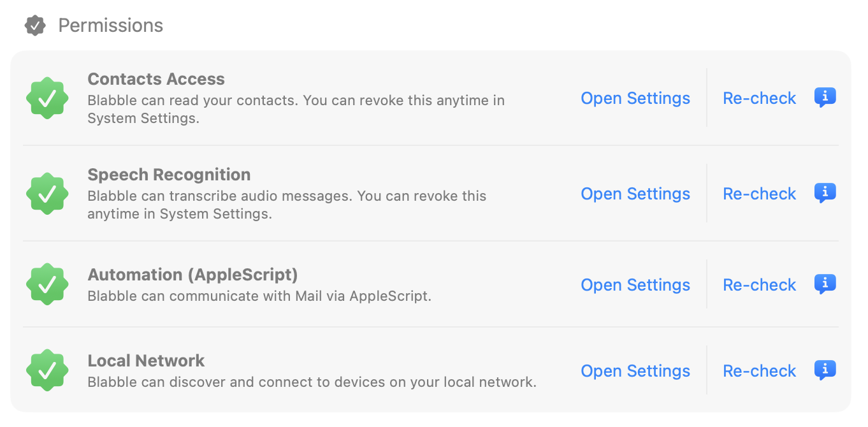The image size is (868, 427).
Task: Open Settings for Automation (AppleScript)
Action: (x=635, y=285)
